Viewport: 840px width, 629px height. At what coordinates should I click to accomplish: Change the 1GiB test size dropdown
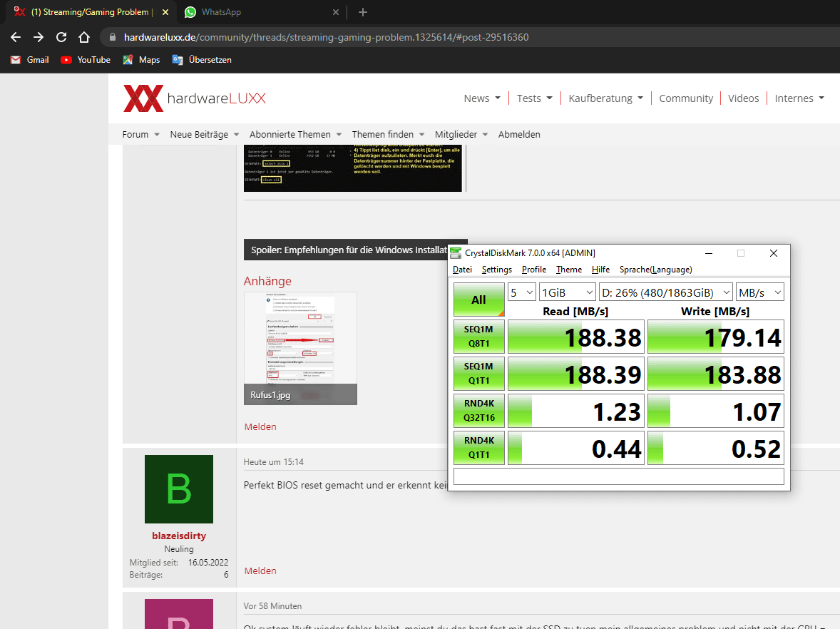pos(568,292)
